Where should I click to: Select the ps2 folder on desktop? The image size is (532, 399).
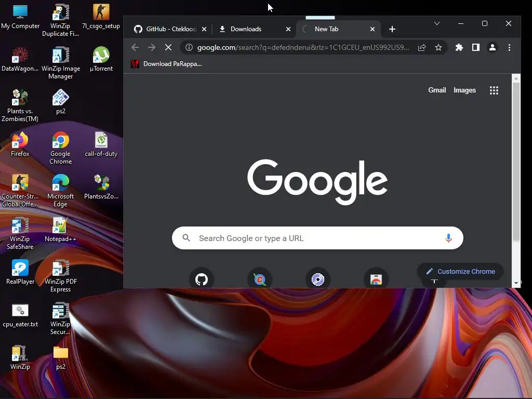click(60, 357)
